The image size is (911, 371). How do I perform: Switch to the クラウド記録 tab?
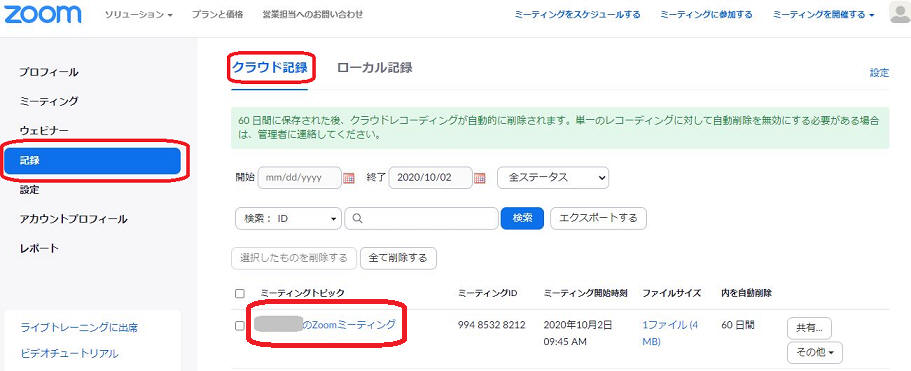point(270,67)
